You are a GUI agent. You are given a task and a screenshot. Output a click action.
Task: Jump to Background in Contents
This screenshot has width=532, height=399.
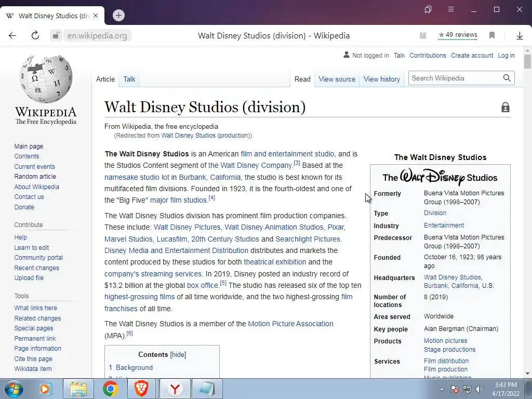click(134, 367)
